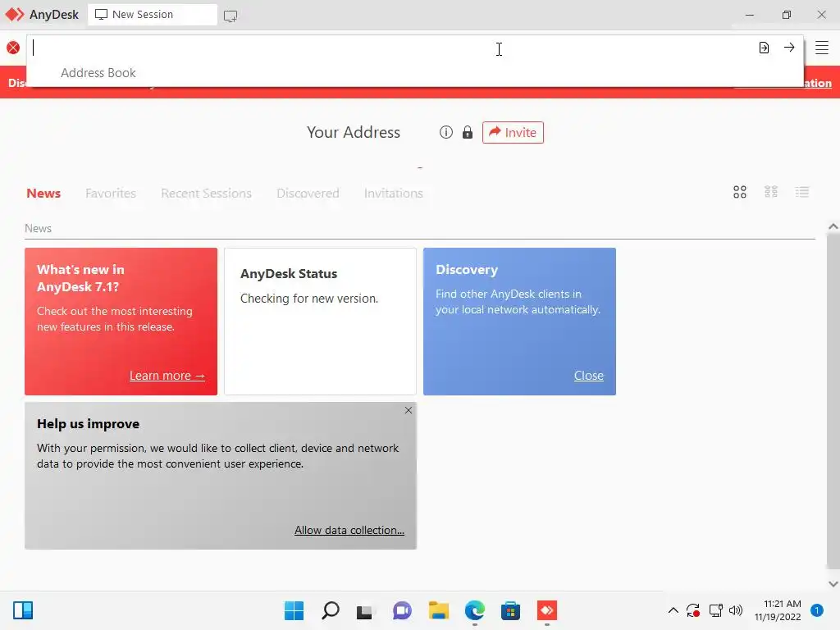Select list view icon

[802, 192]
